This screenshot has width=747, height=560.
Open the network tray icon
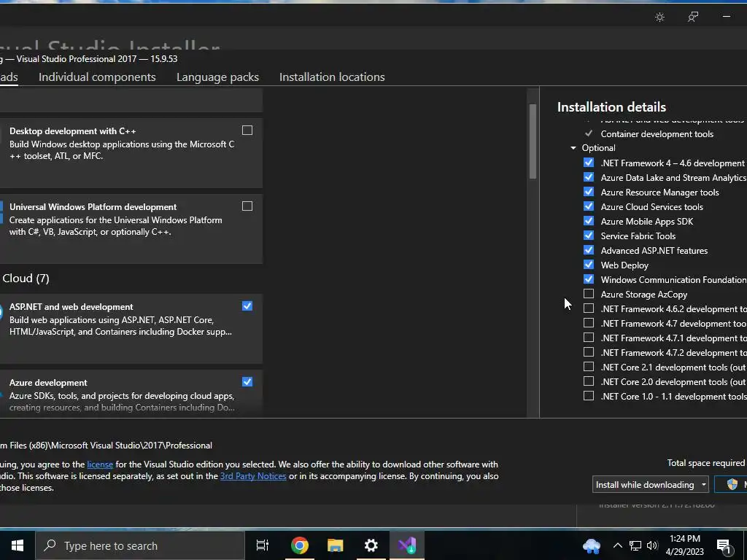(x=635, y=545)
